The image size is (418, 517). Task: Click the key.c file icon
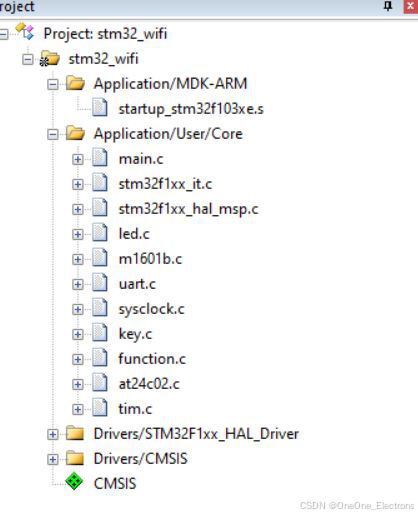100,333
